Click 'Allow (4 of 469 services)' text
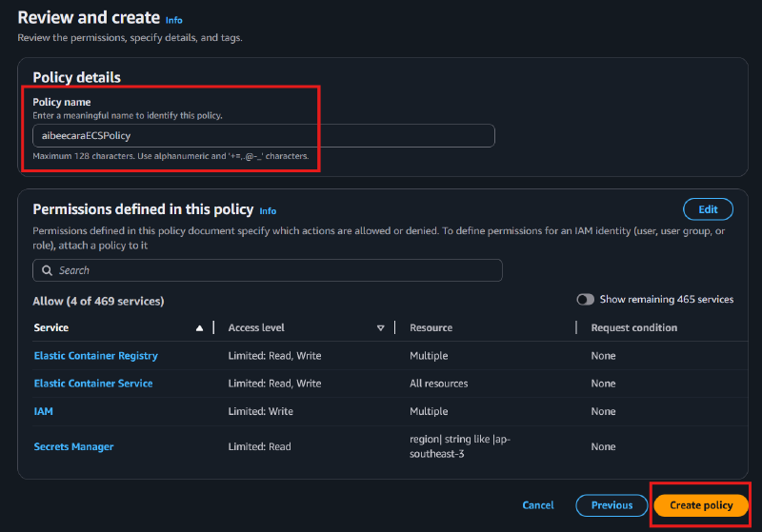 98,302
